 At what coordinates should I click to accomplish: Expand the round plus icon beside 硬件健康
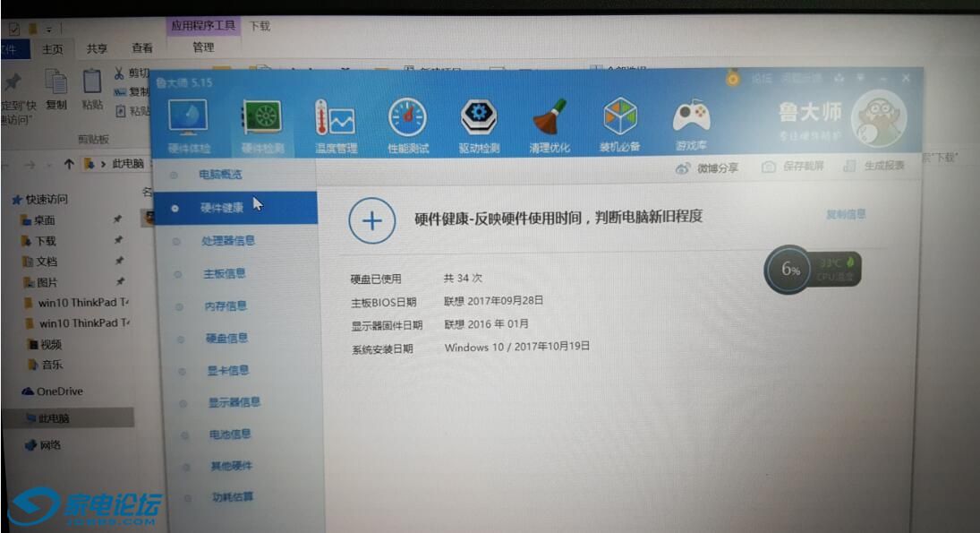(371, 220)
